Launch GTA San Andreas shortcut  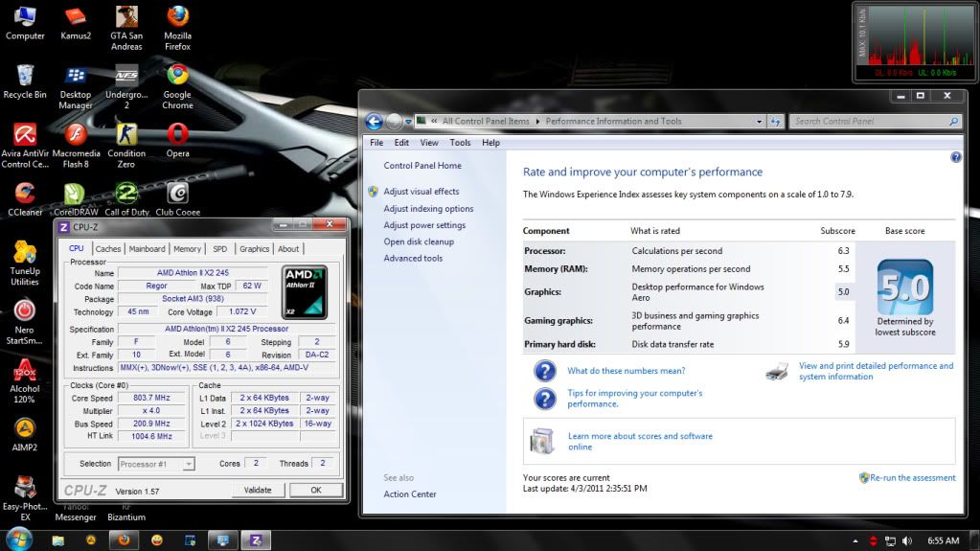[126, 28]
